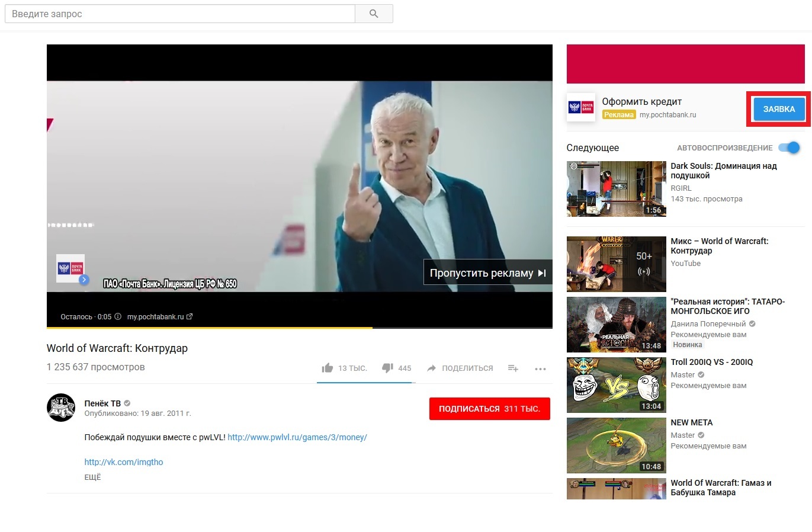Viewport: 812px width, 532px height.
Task: Click the ad info icon beside remaining time
Action: pos(118,316)
